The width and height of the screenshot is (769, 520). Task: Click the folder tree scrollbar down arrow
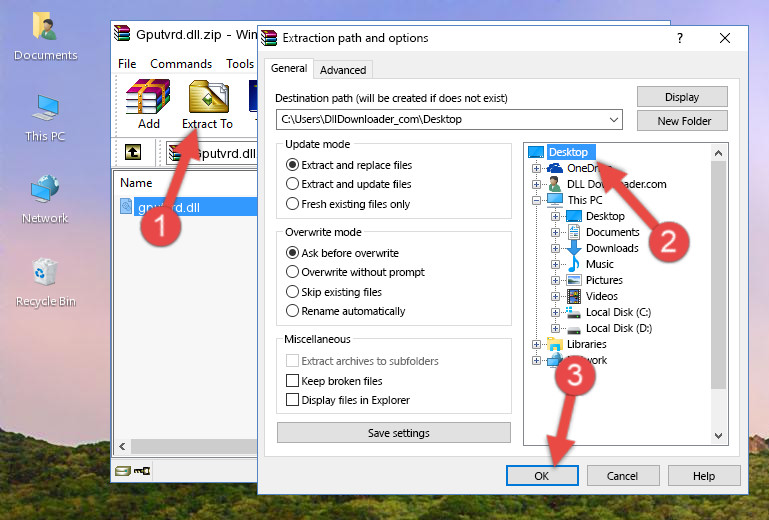pyautogui.click(x=718, y=436)
